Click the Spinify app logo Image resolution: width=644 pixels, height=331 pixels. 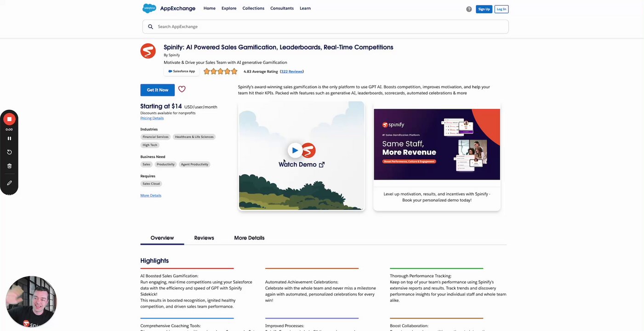click(148, 51)
